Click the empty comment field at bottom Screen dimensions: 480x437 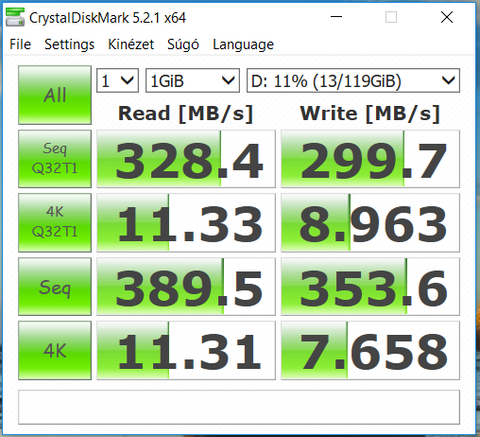pos(239,407)
